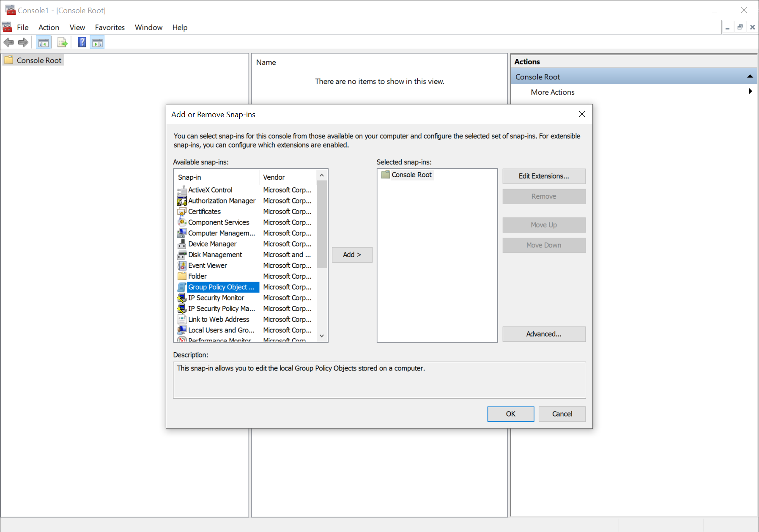Screen dimensions: 759x532
Task: Click the Add > button
Action: click(352, 255)
